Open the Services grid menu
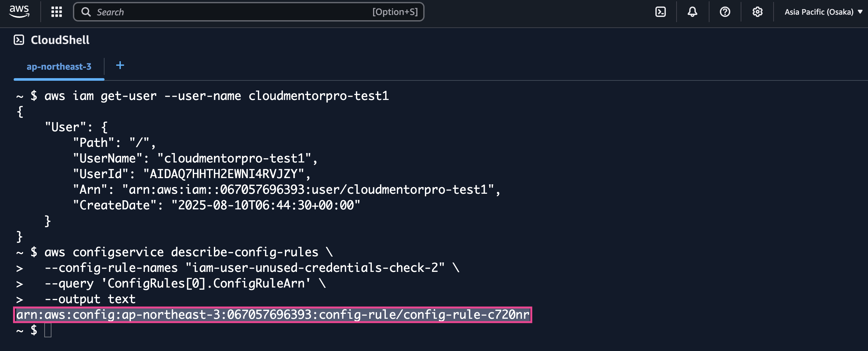 [x=57, y=12]
